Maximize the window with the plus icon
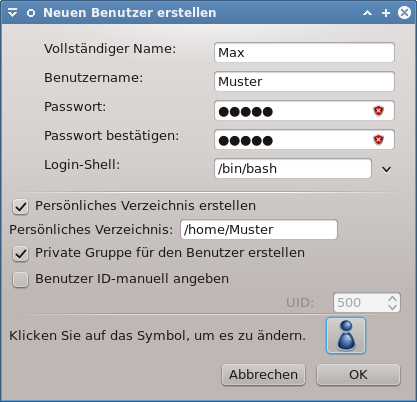 pyautogui.click(x=386, y=13)
